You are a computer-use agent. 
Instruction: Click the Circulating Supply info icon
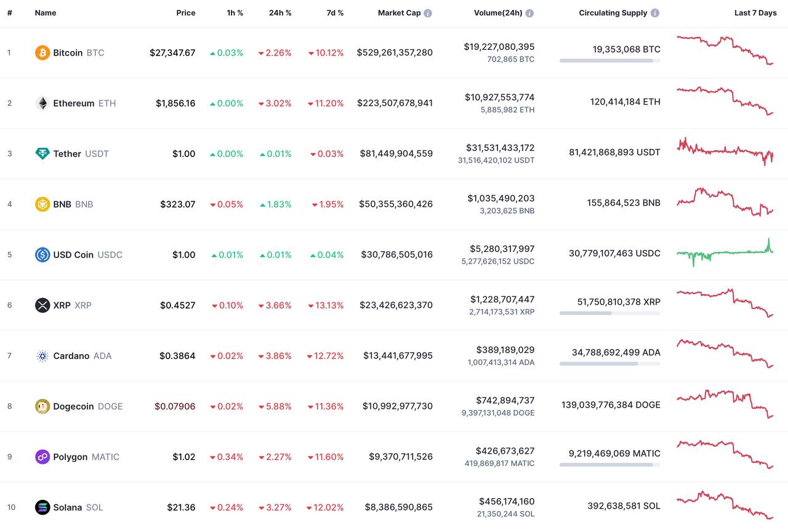tap(655, 13)
